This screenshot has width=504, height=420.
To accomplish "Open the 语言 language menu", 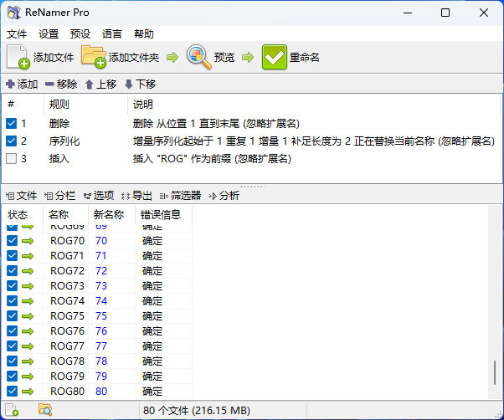I will coord(112,33).
